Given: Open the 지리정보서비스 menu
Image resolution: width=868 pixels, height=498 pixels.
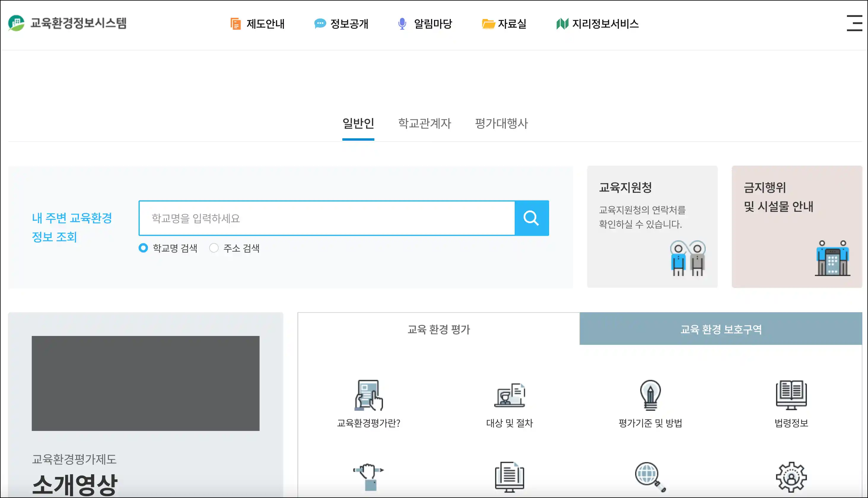Looking at the screenshot, I should (x=605, y=24).
